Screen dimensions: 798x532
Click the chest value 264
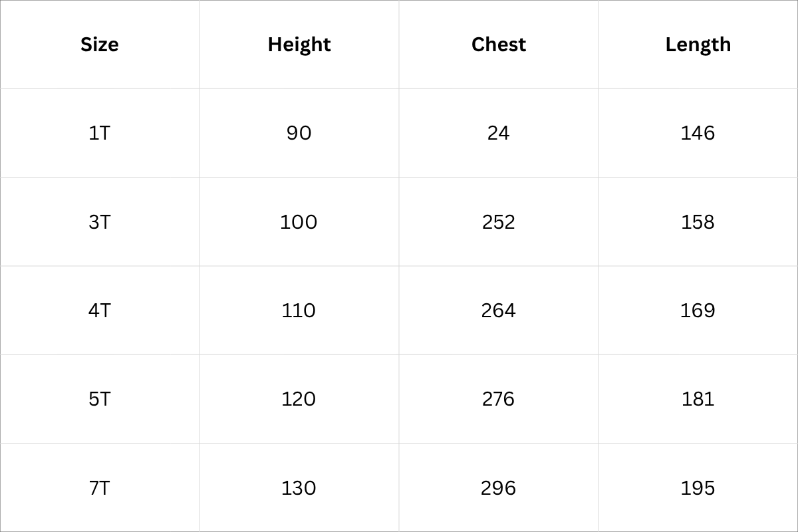click(499, 311)
